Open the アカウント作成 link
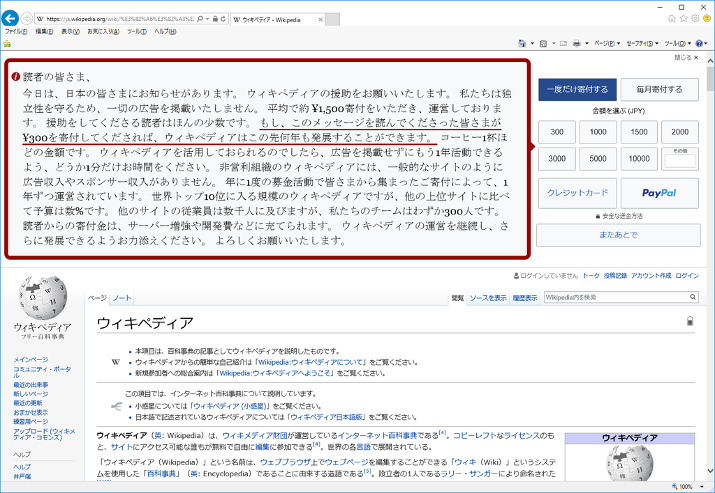 (651, 275)
